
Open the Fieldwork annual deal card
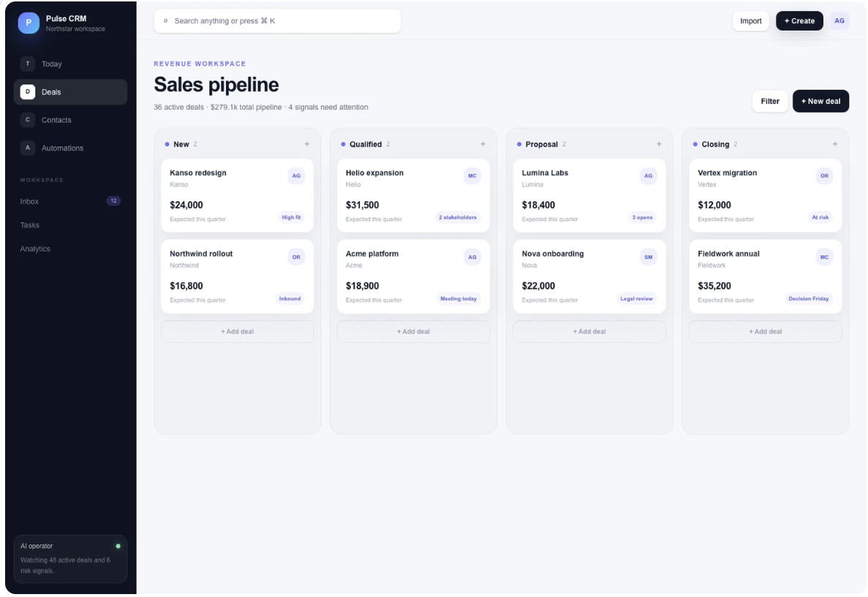(x=765, y=277)
